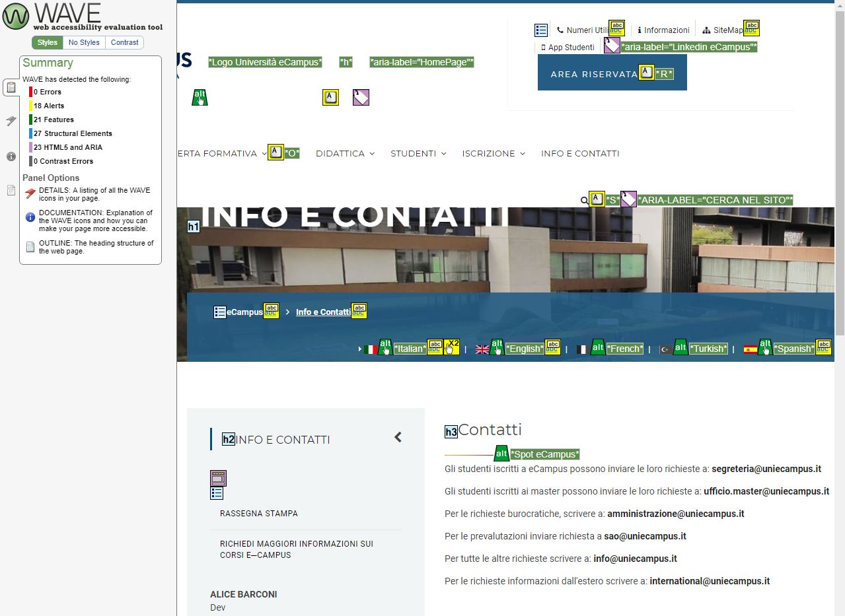Click the alt icon before the French label
Image resolution: width=845 pixels, height=616 pixels.
[598, 347]
